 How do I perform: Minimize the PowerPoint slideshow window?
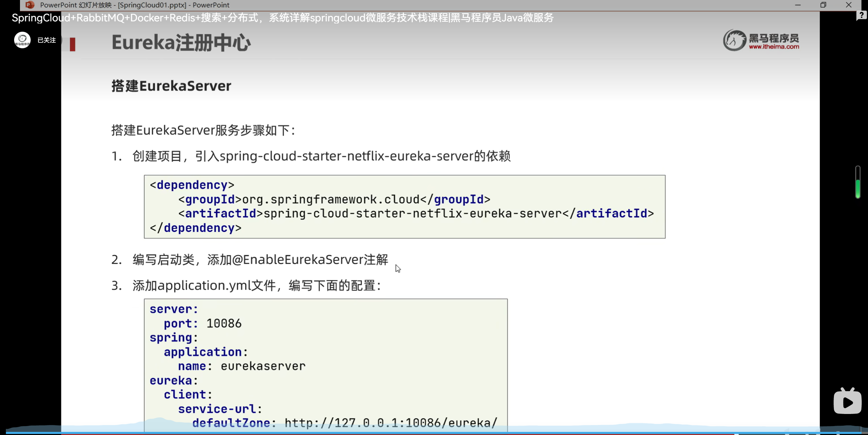(x=798, y=5)
